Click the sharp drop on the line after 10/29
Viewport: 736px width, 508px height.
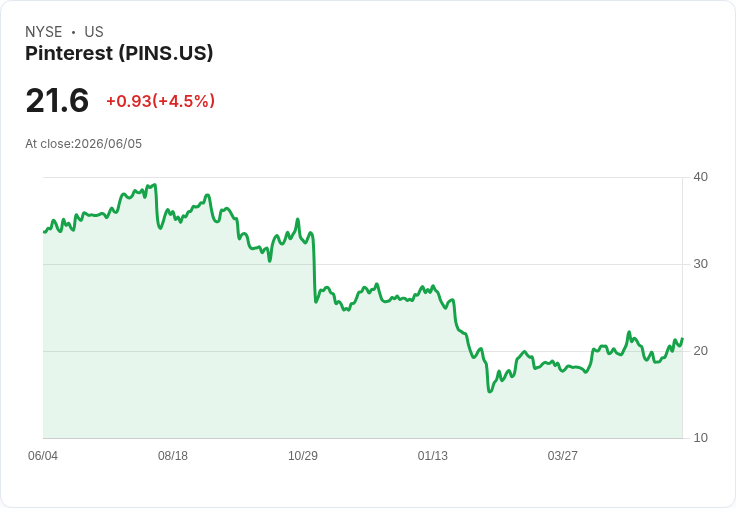314,268
